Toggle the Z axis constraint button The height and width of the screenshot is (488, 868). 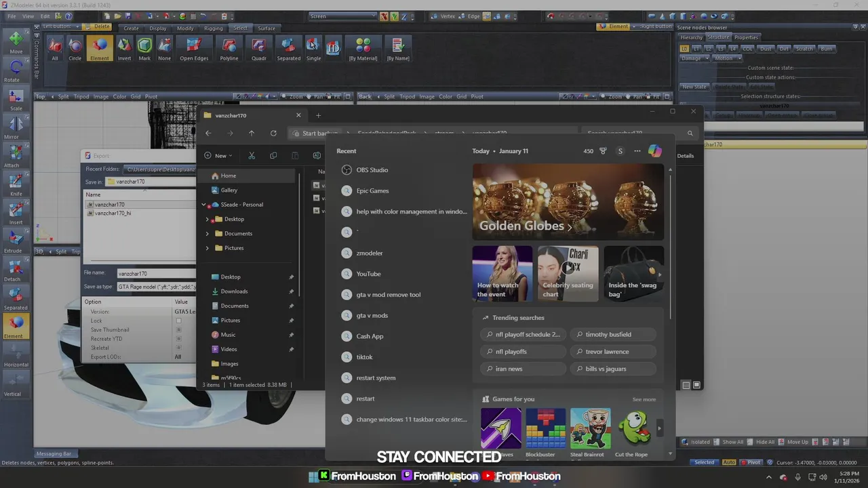[404, 16]
